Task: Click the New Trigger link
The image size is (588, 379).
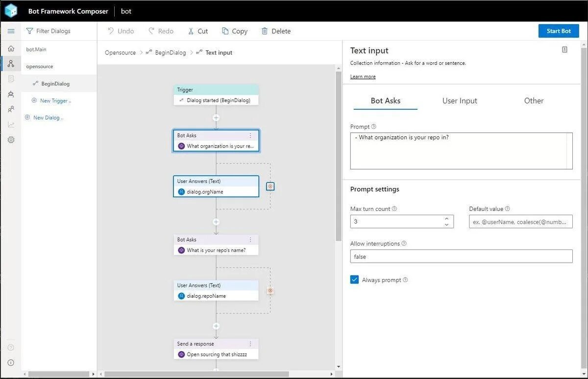Action: coord(55,101)
